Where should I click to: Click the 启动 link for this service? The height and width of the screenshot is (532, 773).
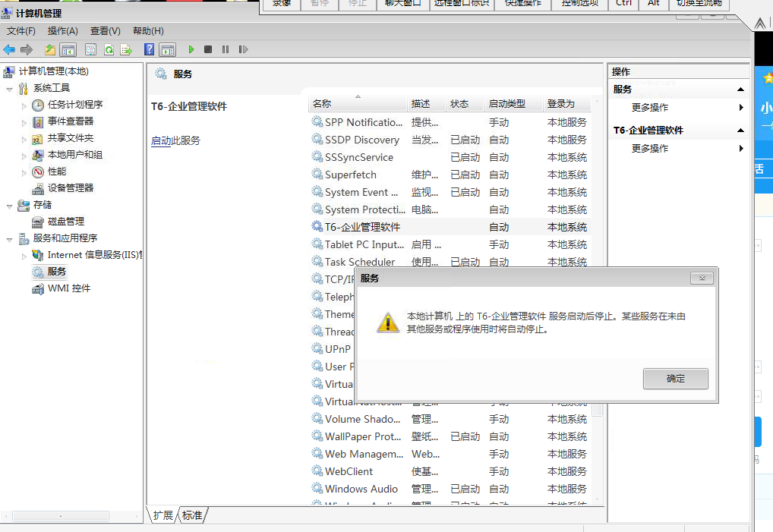pyautogui.click(x=161, y=141)
